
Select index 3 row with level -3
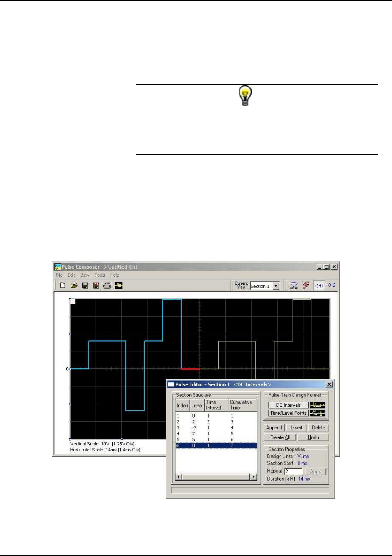pos(216,428)
